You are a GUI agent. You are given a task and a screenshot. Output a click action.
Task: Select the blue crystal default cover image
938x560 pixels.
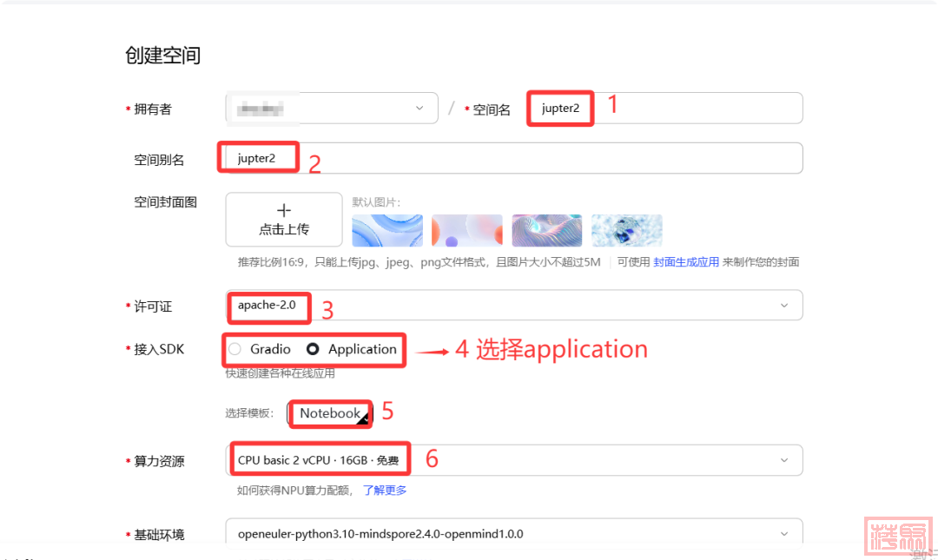coord(626,231)
